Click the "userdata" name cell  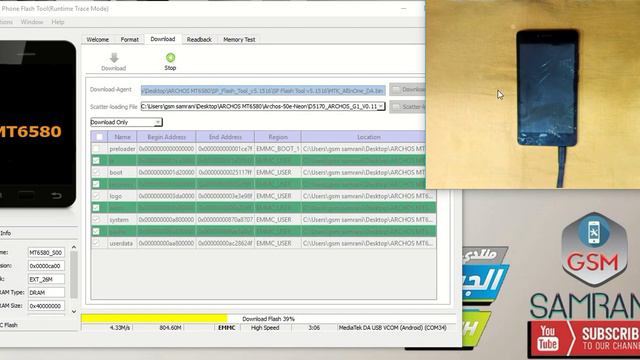point(121,243)
